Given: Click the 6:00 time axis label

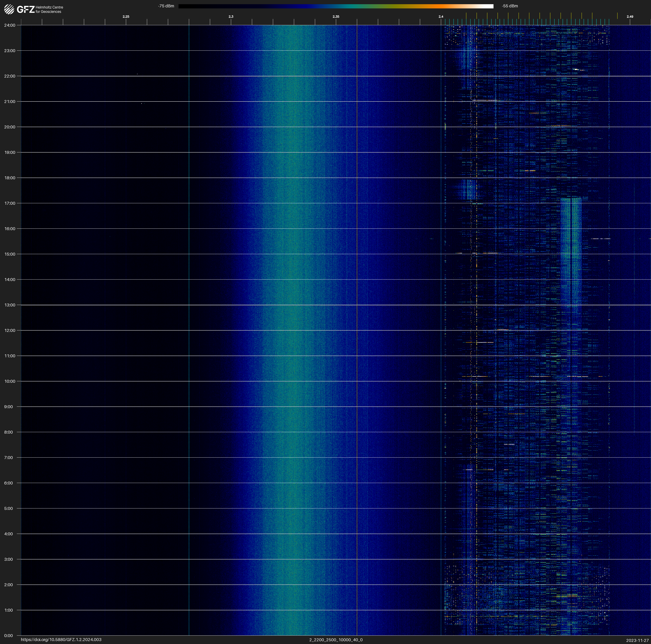Looking at the screenshot, I should tap(8, 483).
